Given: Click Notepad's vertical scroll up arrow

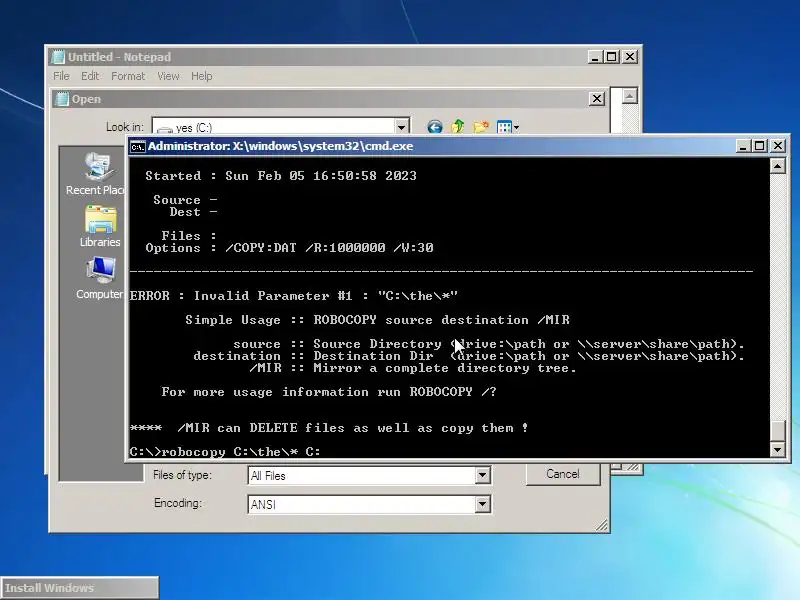Looking at the screenshot, I should point(630,96).
